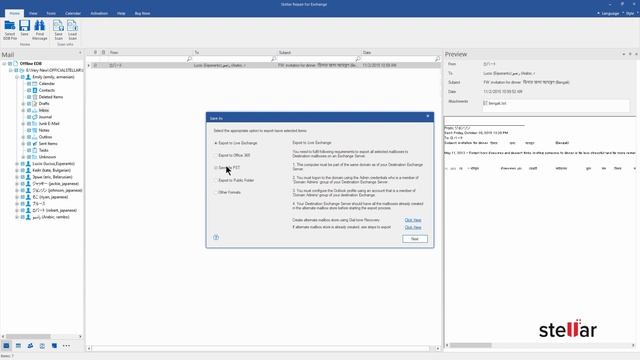Click Next button in Save As dialog
The height and width of the screenshot is (360, 640).
click(415, 239)
